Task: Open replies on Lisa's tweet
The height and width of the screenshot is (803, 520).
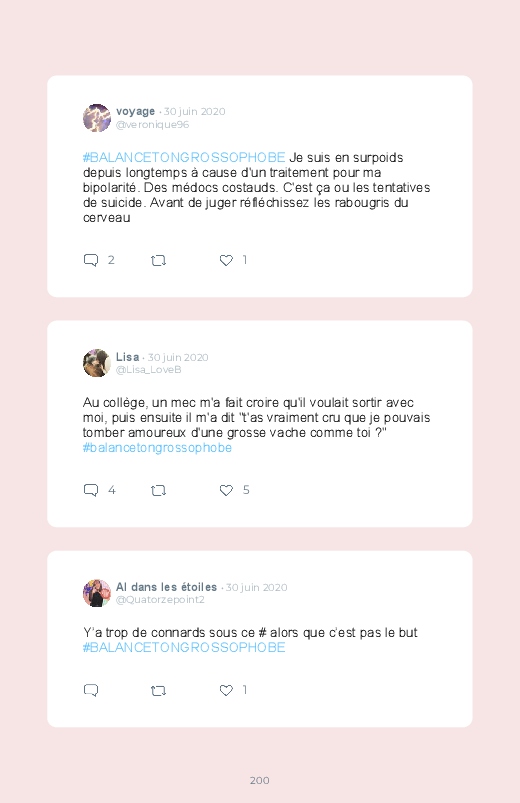Action: click(91, 490)
